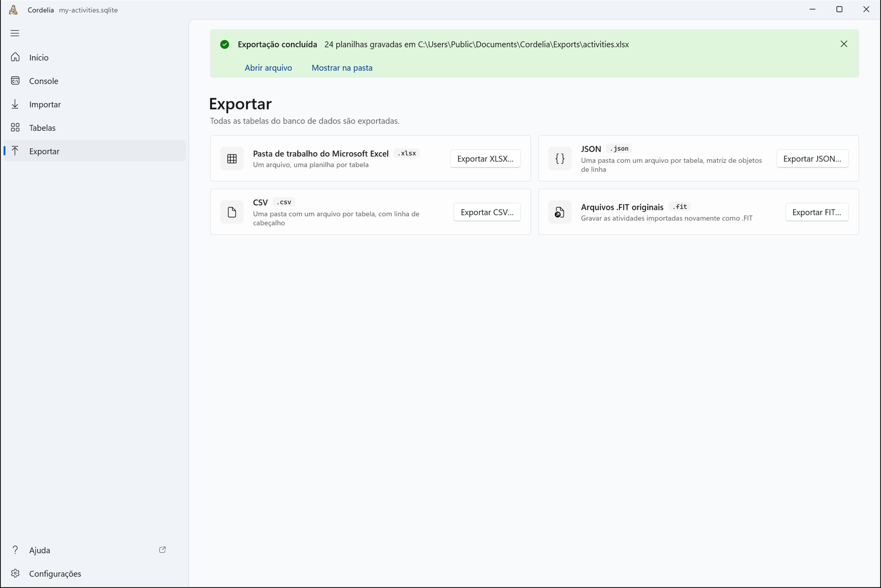Click the green success checkmark icon
881x588 pixels.
(224, 44)
